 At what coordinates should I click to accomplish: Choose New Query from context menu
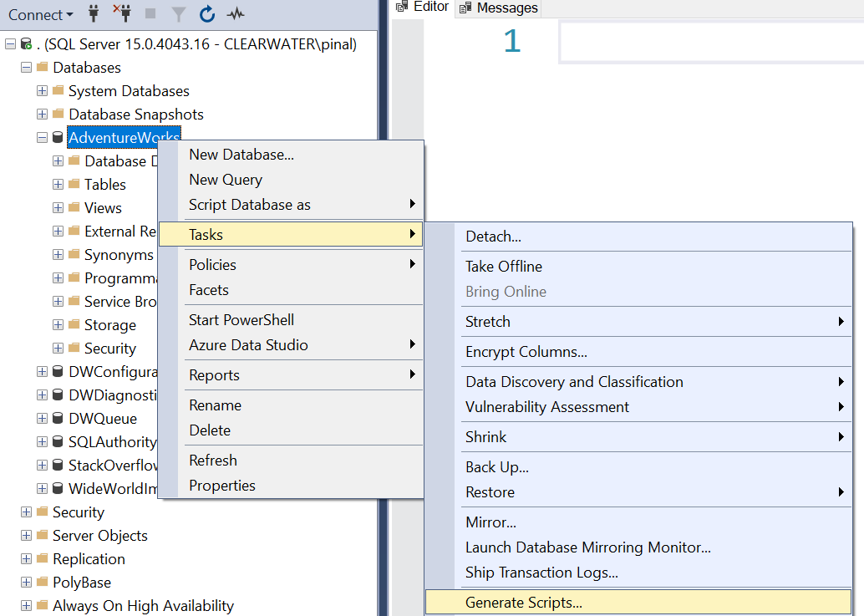click(x=291, y=180)
